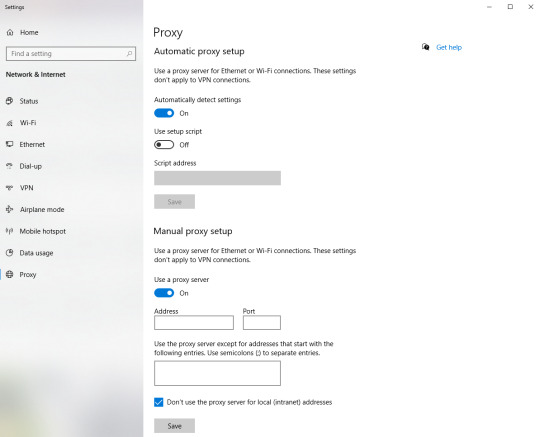Go to Status network page
This screenshot has height=437, width=540.
(x=29, y=101)
